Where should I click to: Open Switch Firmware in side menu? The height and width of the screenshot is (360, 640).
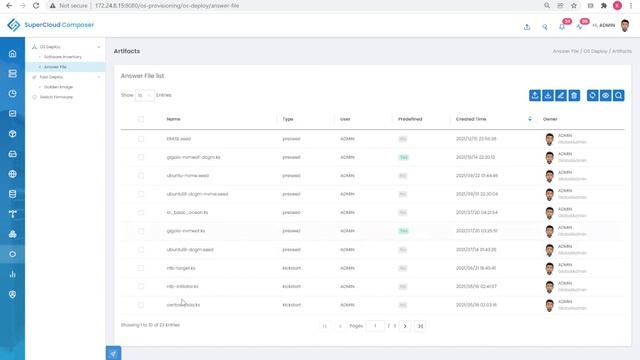pos(56,97)
